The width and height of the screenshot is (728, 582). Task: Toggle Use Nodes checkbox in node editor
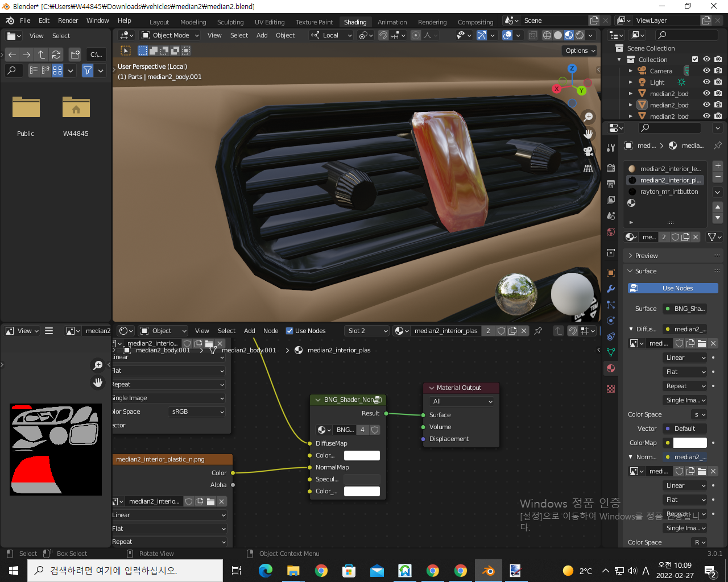[x=289, y=331]
